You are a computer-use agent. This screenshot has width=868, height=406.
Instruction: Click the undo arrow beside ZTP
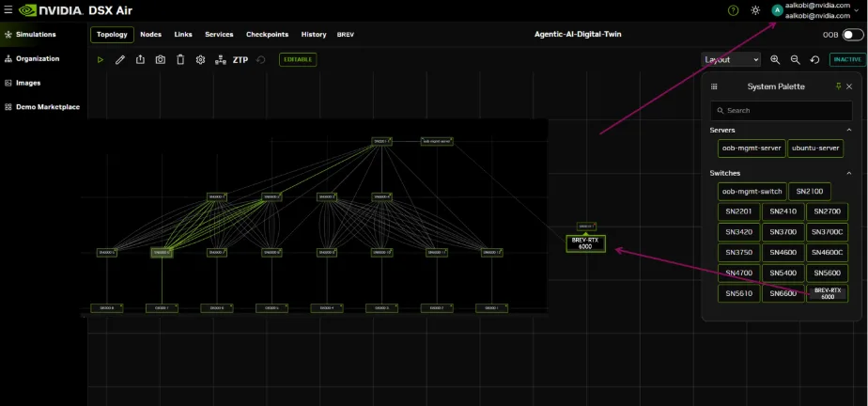click(x=261, y=60)
